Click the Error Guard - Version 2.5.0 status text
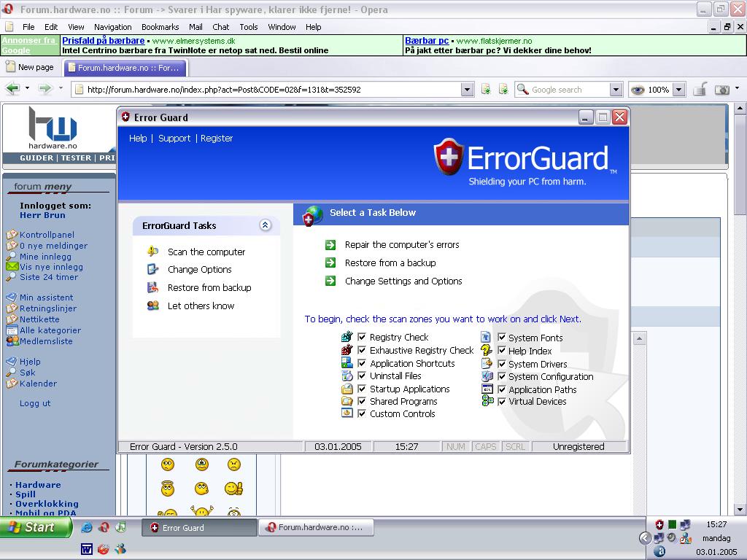Screen dimensions: 747x560 click(x=183, y=447)
